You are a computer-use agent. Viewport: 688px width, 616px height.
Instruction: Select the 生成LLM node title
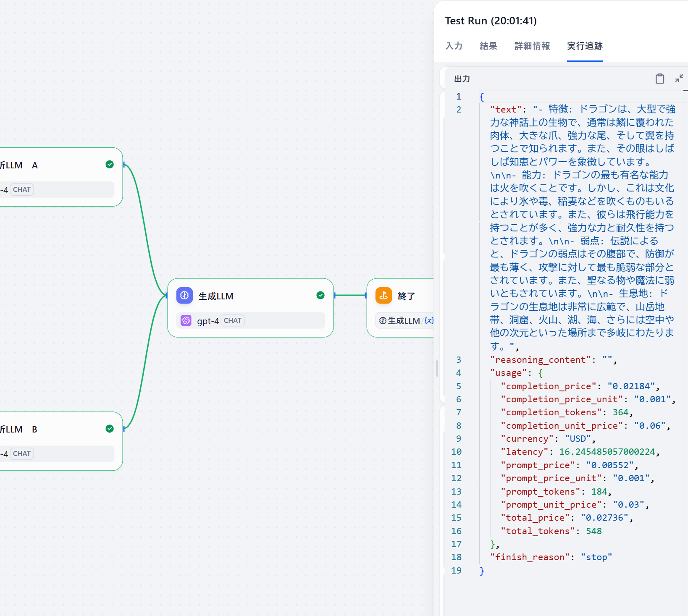pos(216,296)
